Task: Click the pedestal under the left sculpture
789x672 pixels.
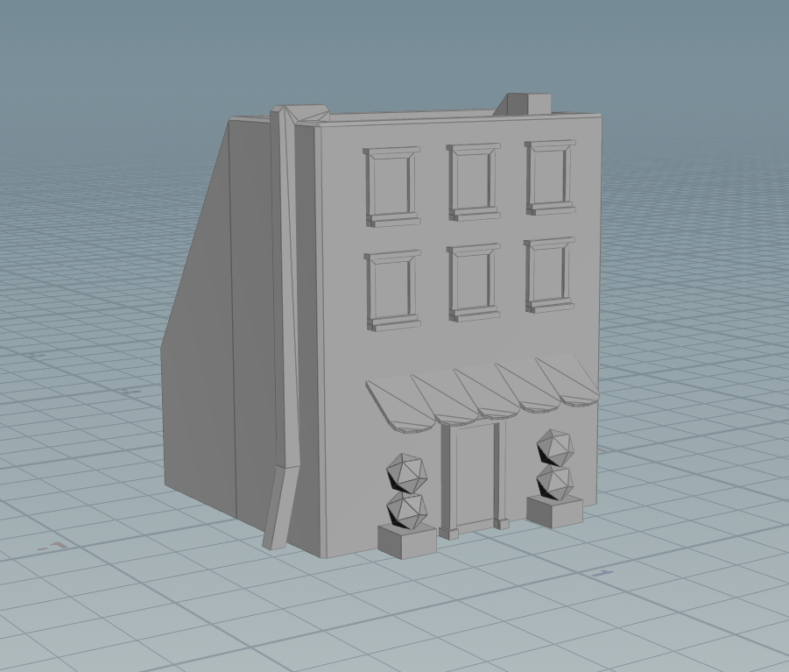Action: click(405, 543)
